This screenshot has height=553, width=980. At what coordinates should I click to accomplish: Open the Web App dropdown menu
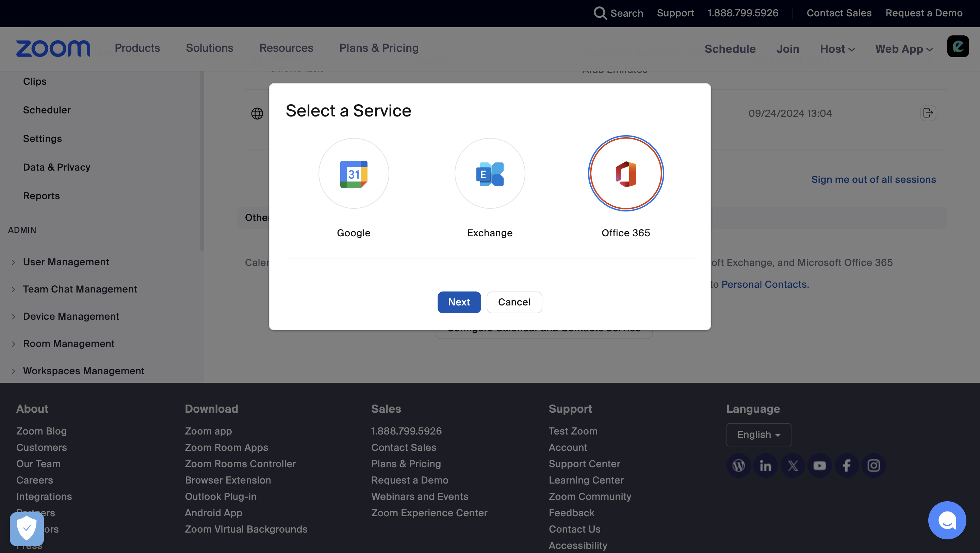(x=903, y=49)
